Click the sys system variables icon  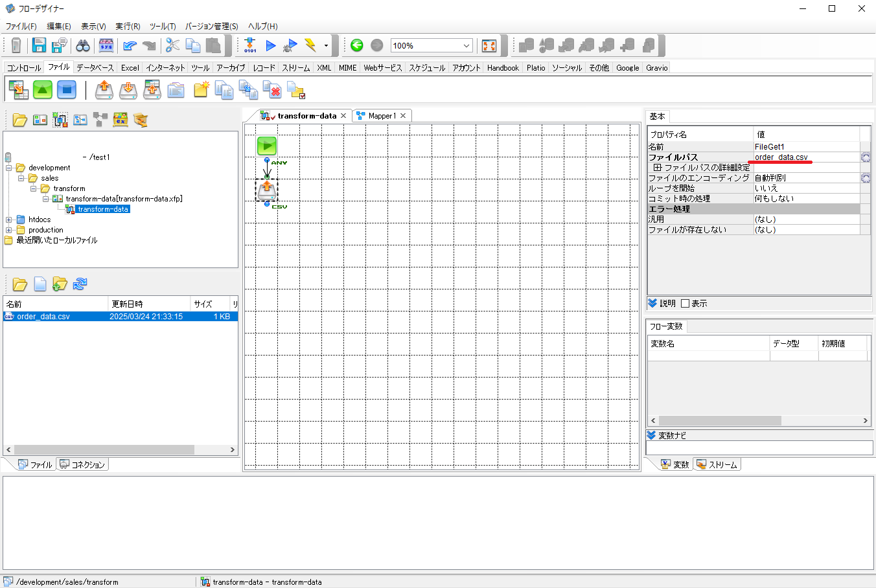[106, 45]
